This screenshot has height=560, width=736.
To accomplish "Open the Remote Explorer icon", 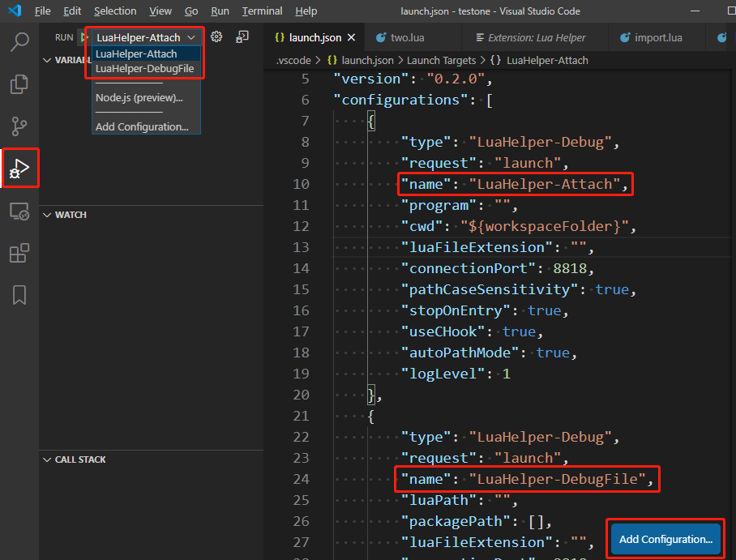I will [19, 212].
